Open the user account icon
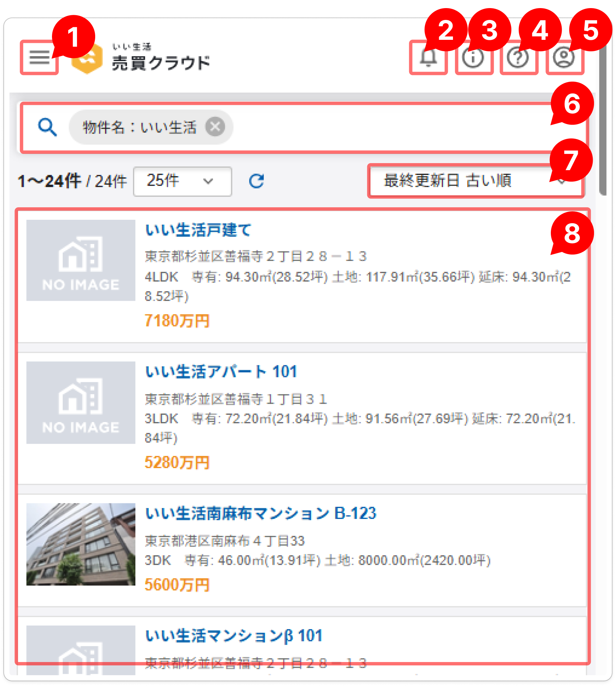Image resolution: width=616 pixels, height=686 pixels. 564,58
